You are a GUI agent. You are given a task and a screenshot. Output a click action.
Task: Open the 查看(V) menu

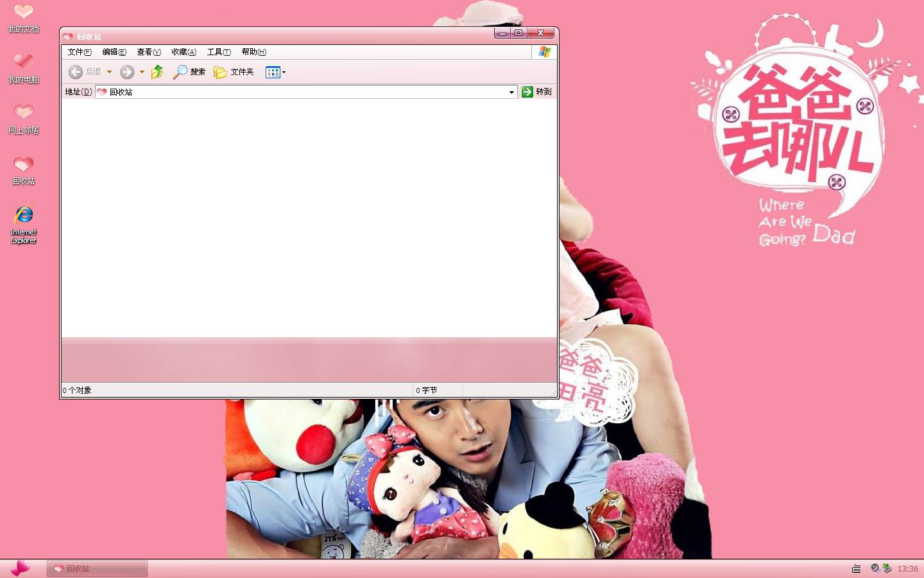(x=149, y=52)
